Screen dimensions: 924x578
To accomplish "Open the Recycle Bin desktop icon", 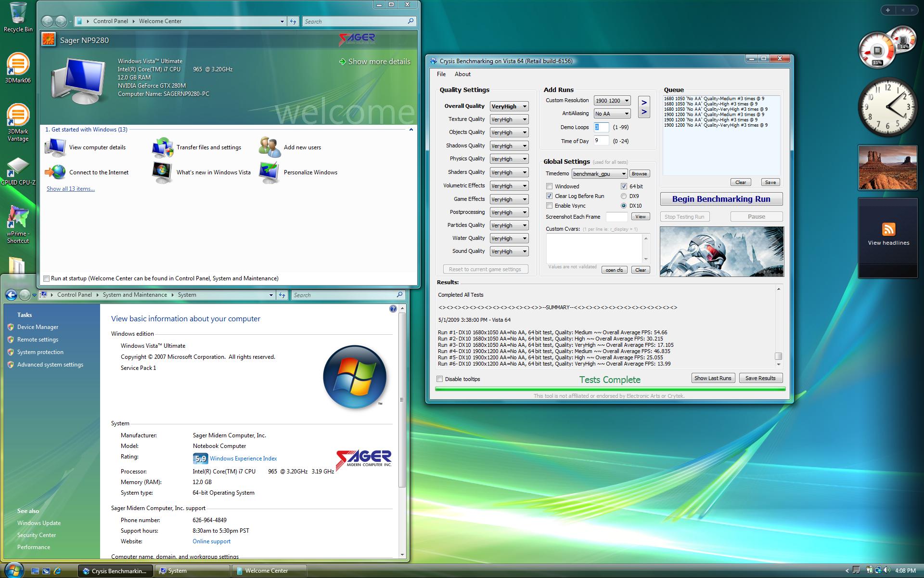I will click(18, 17).
